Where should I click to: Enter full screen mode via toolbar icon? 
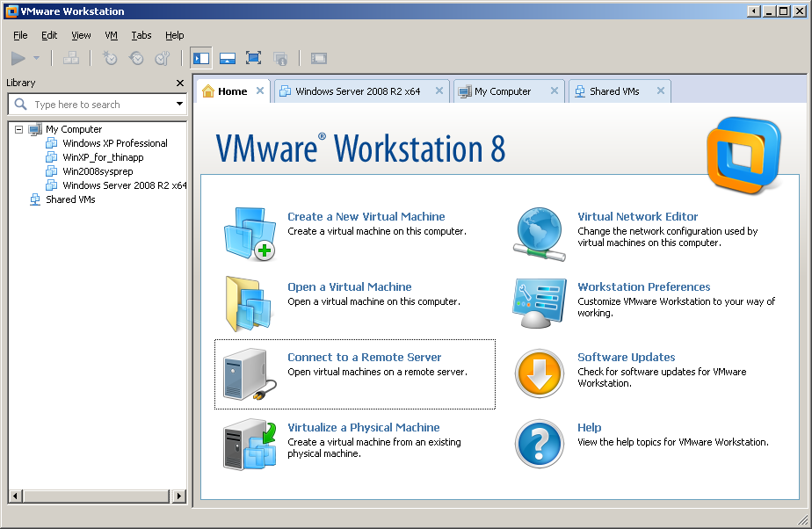point(253,58)
